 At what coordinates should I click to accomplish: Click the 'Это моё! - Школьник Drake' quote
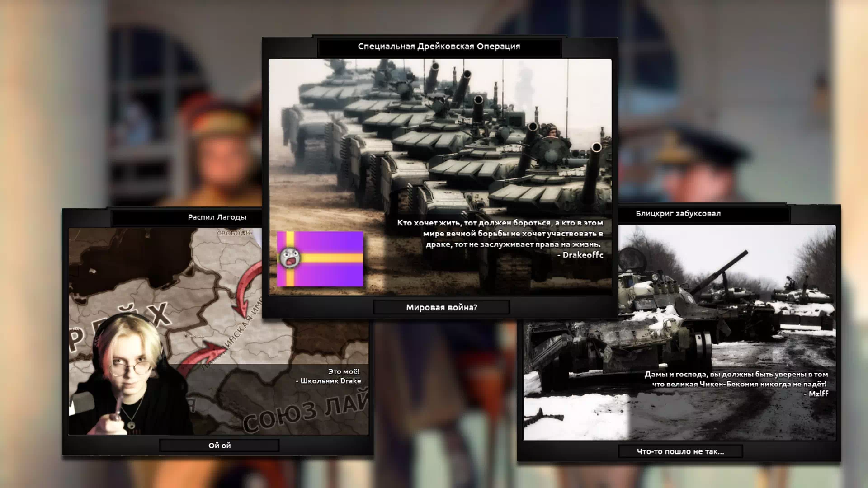pos(329,376)
